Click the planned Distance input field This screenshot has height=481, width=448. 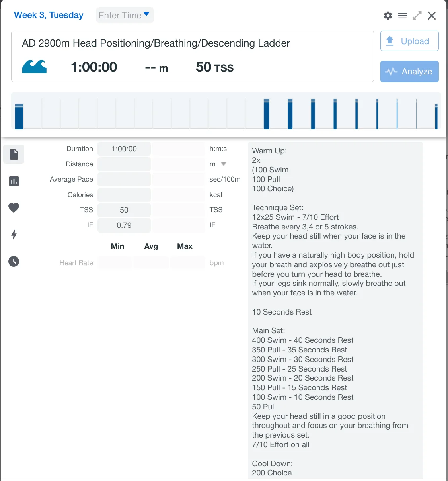124,164
